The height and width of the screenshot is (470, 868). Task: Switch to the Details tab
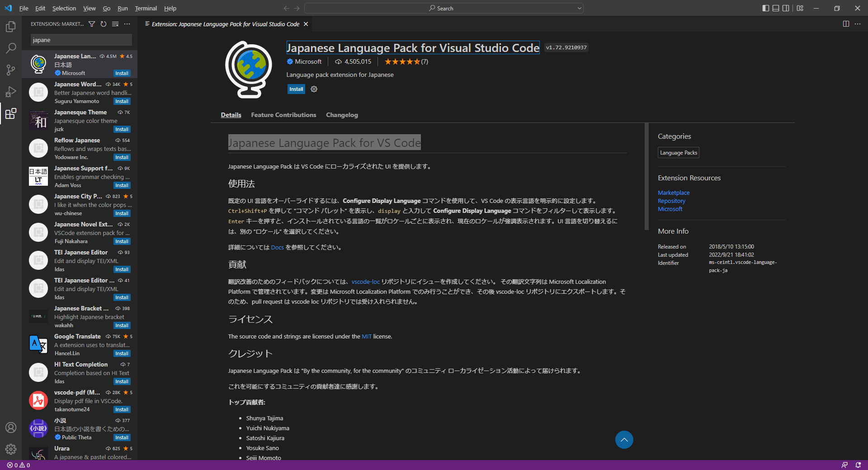click(x=231, y=115)
